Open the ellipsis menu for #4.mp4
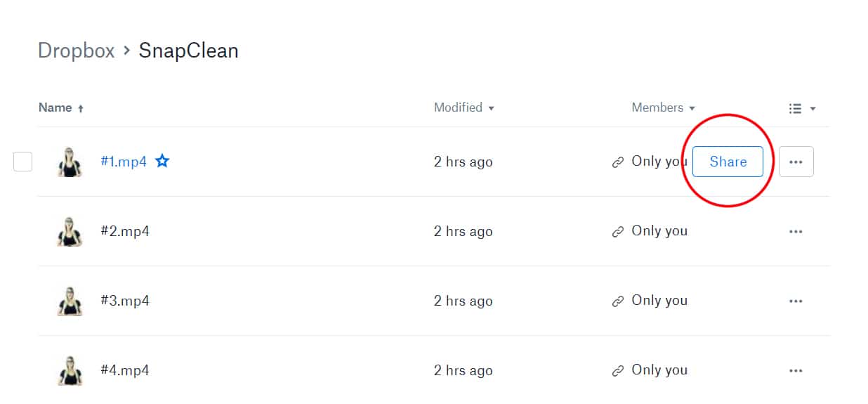Viewport: 868px width, 404px height. coord(796,370)
